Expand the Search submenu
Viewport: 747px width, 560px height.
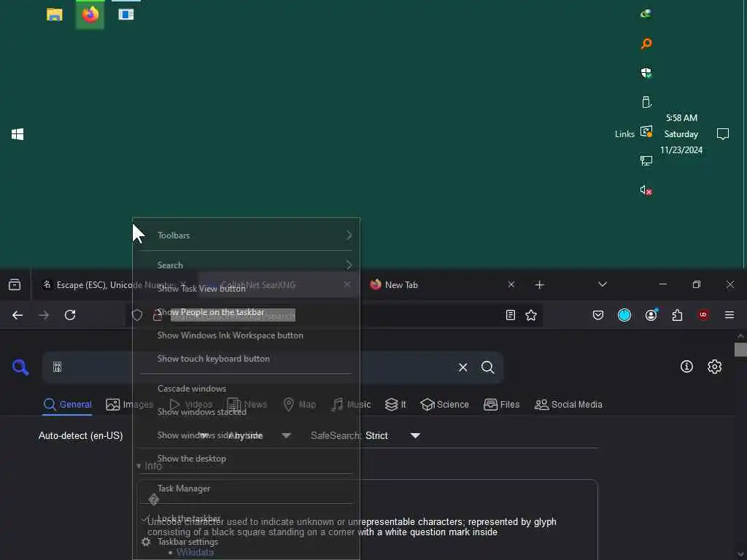click(246, 265)
